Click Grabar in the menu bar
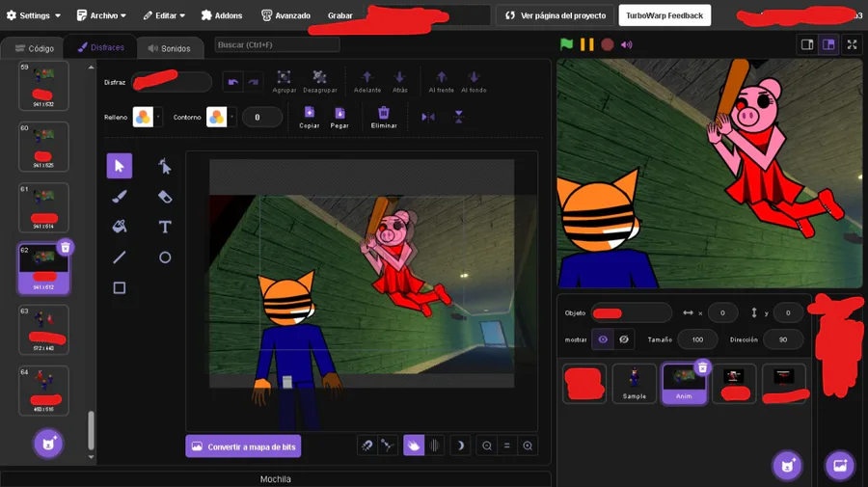This screenshot has height=487, width=868. [339, 15]
